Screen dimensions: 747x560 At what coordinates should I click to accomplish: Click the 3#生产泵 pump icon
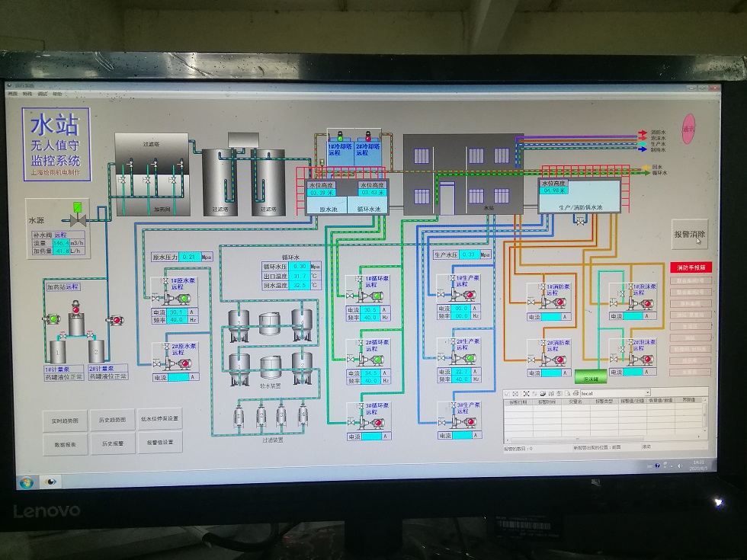click(x=463, y=421)
